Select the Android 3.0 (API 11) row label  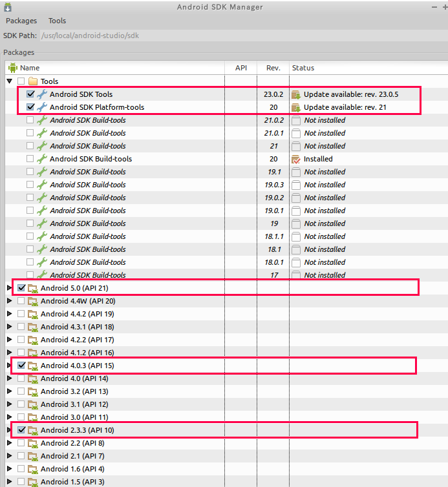74,417
